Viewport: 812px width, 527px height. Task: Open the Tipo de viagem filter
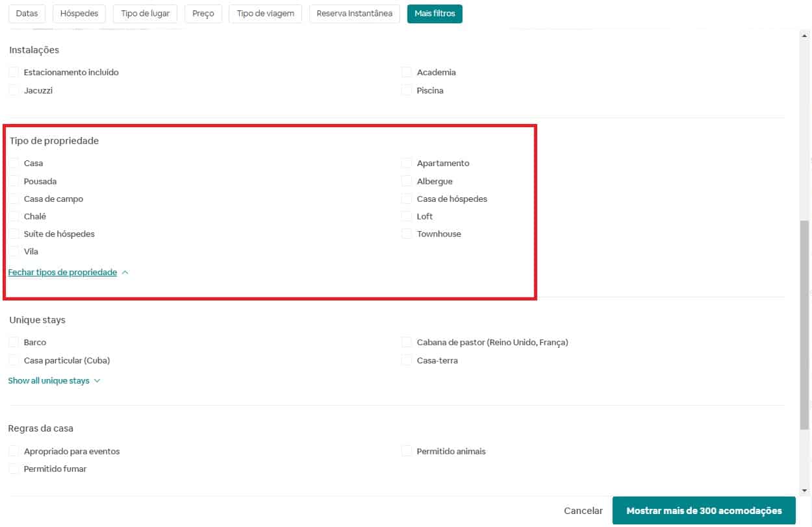[x=266, y=14]
